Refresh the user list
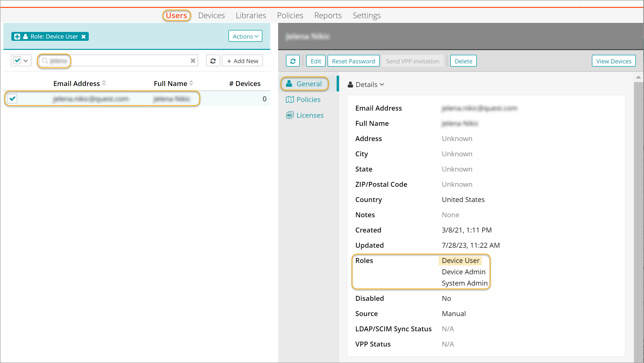Viewport: 644px width, 363px height. pos(213,61)
